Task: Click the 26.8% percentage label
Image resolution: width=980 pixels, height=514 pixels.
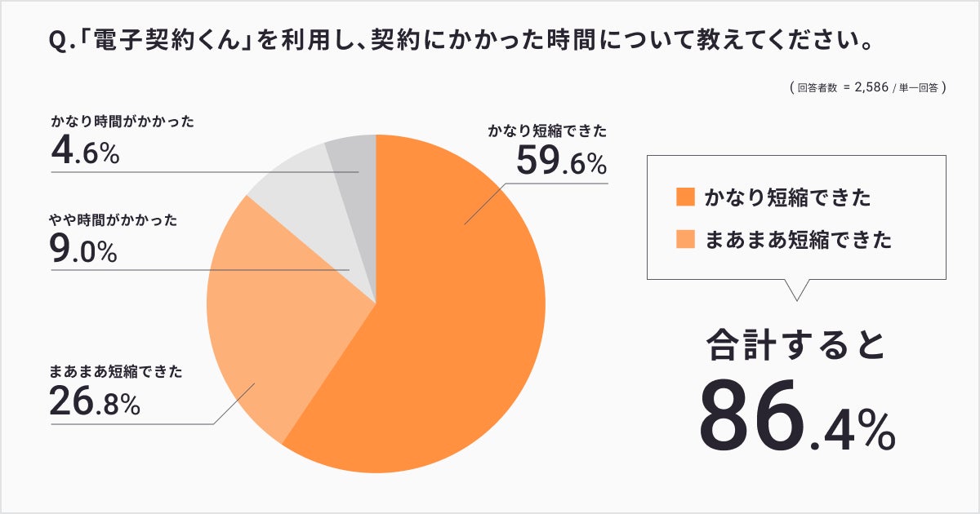Action: tap(95, 401)
